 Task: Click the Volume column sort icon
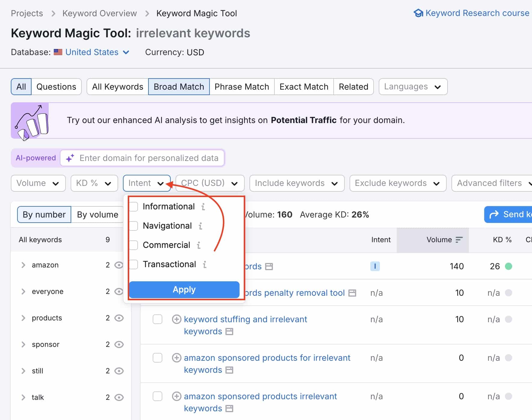click(x=459, y=240)
